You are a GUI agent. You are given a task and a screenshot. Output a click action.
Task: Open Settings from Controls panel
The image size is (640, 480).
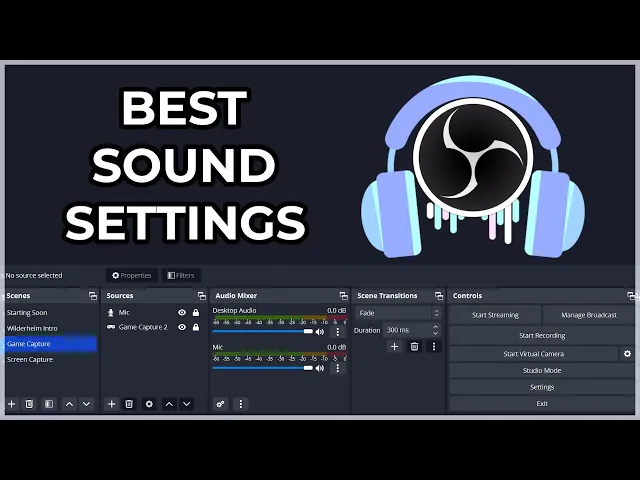(542, 387)
